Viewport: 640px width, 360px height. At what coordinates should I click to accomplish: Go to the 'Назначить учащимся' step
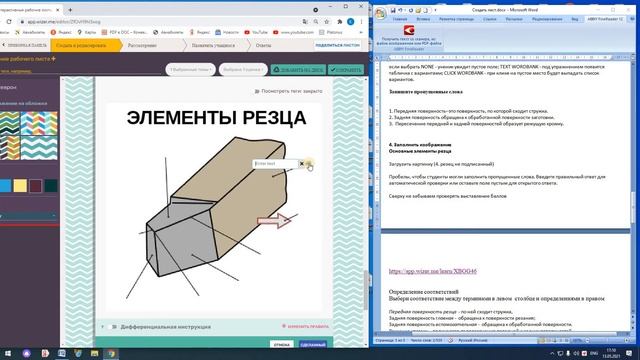click(x=213, y=45)
